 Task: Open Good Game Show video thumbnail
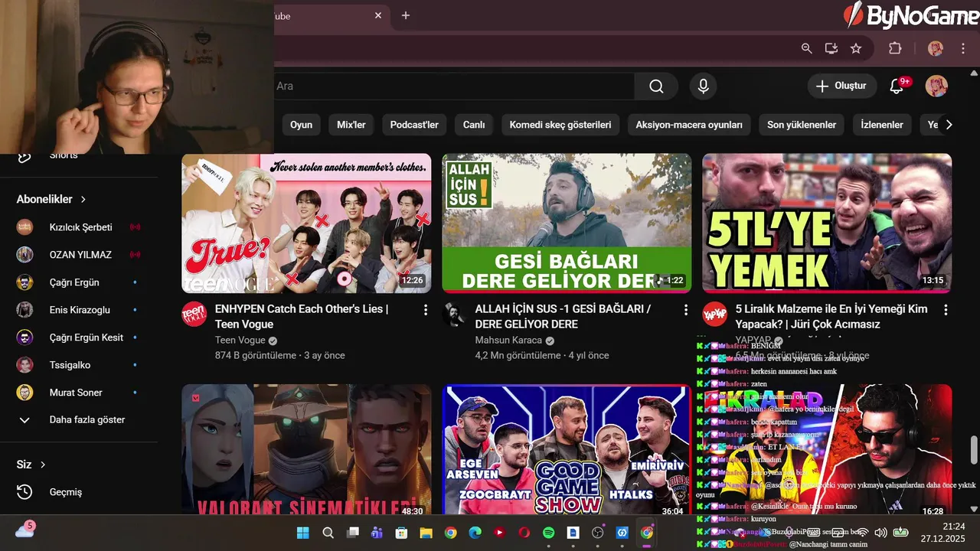click(x=567, y=449)
